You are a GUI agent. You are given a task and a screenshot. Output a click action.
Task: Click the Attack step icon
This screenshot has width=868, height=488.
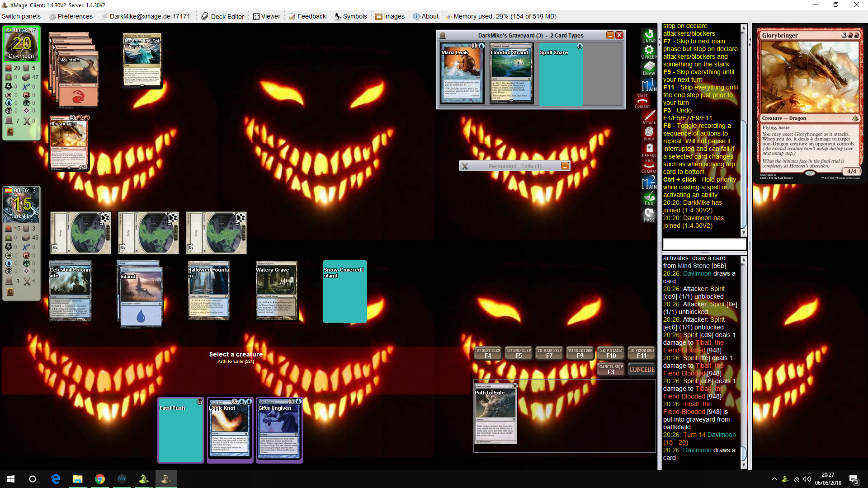pos(649,117)
